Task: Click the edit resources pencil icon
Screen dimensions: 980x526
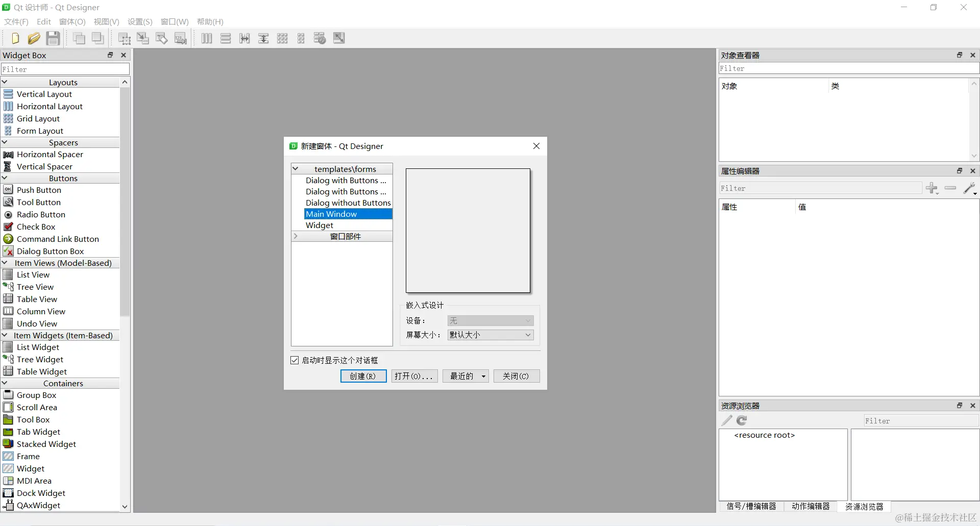Action: coord(727,420)
